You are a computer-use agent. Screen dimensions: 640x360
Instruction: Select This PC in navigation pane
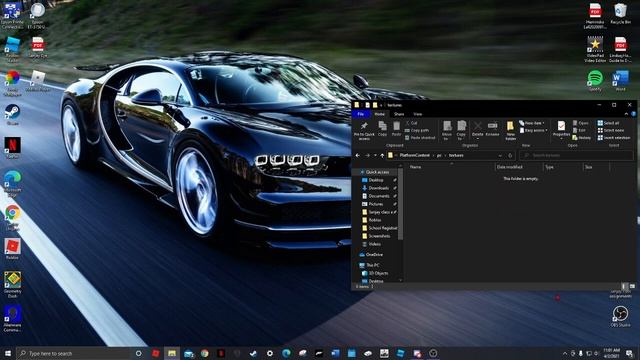[373, 265]
